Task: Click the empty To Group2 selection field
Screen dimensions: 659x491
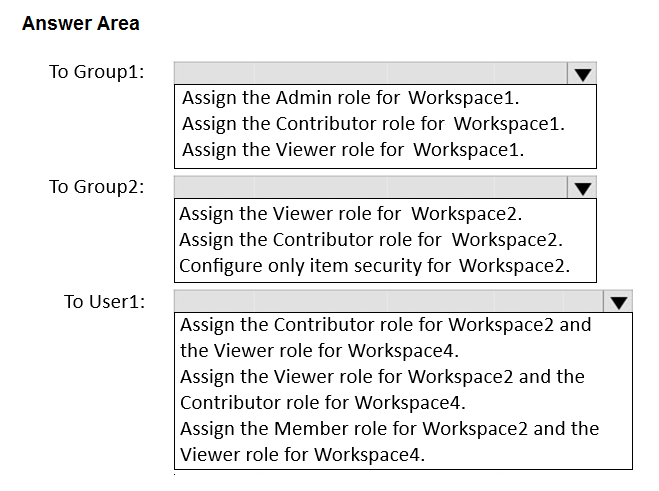Action: click(371, 187)
